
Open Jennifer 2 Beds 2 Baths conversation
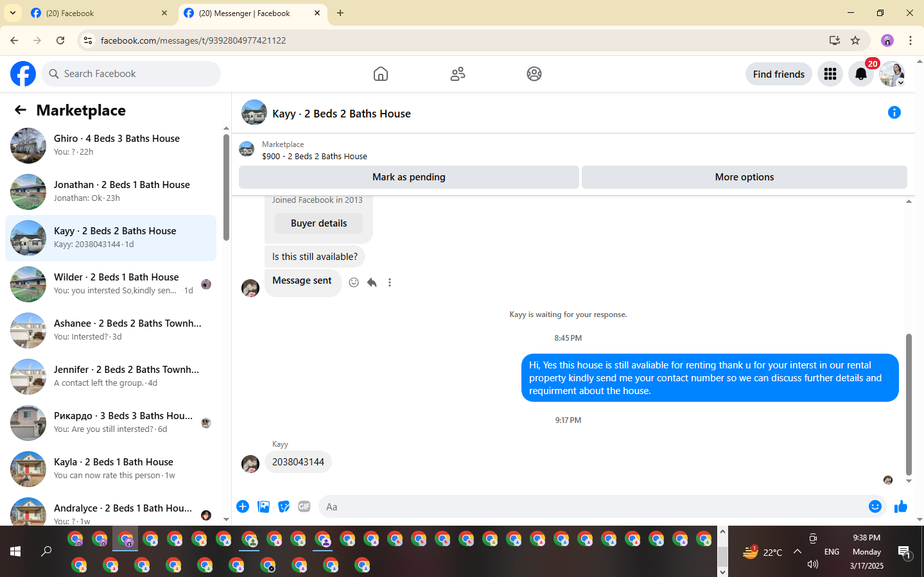click(110, 377)
